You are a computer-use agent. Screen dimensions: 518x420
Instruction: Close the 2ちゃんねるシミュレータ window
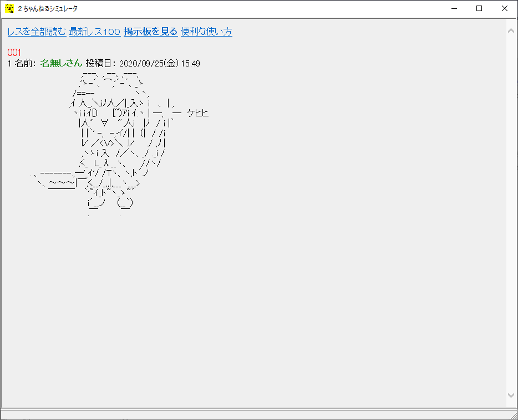[x=505, y=8]
